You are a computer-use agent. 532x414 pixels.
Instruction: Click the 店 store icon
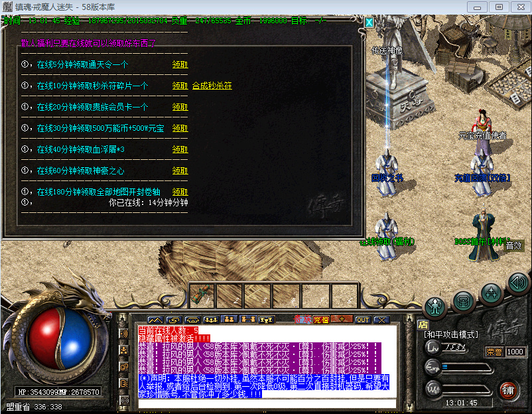(x=423, y=325)
